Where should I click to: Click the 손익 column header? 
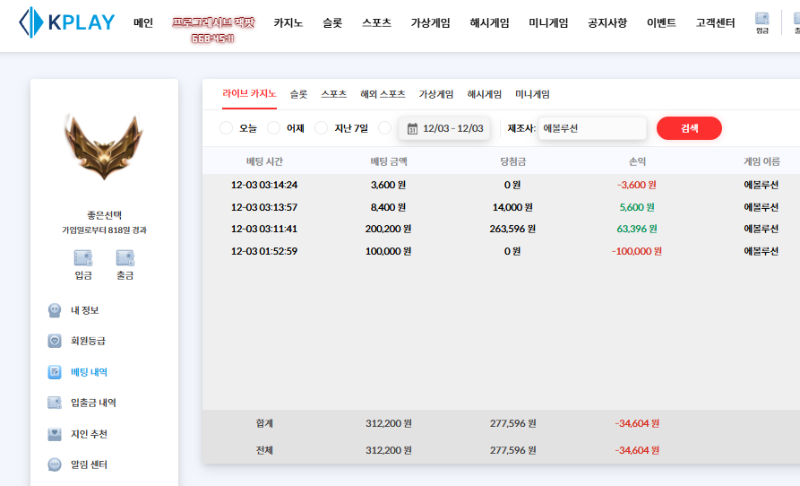coord(637,161)
